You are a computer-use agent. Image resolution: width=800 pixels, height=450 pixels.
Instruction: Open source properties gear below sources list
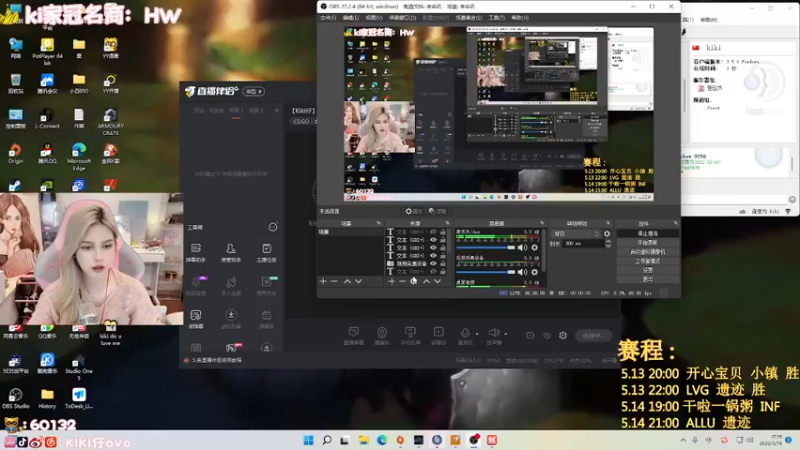tap(413, 281)
